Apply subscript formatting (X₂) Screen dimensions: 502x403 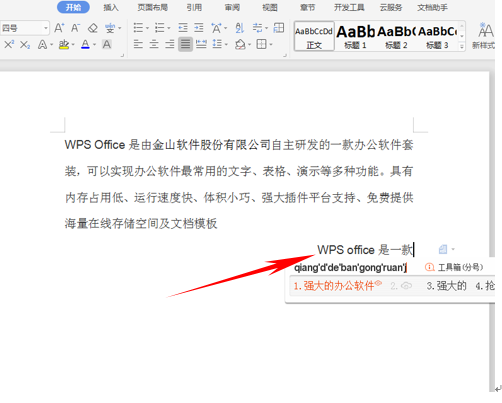25,44
